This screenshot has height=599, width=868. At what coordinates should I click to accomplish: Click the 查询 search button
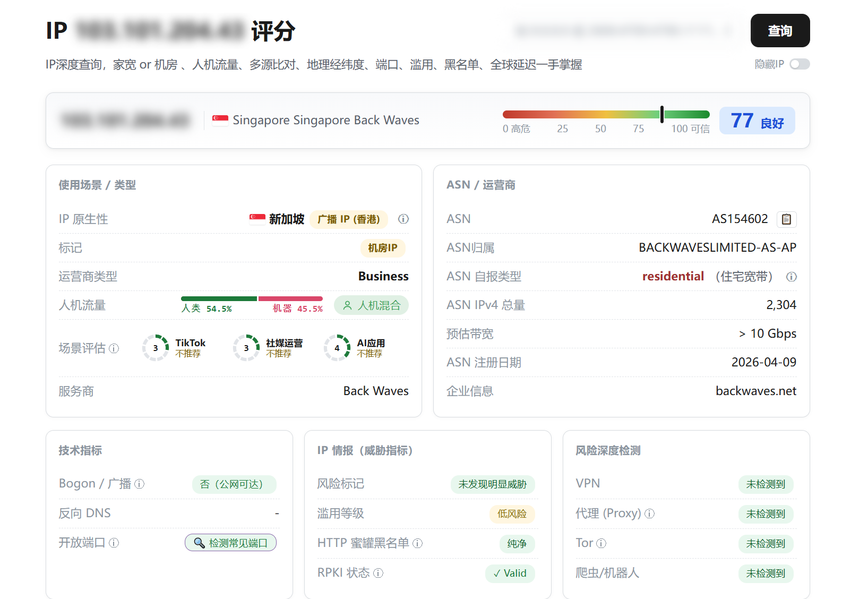(x=780, y=31)
